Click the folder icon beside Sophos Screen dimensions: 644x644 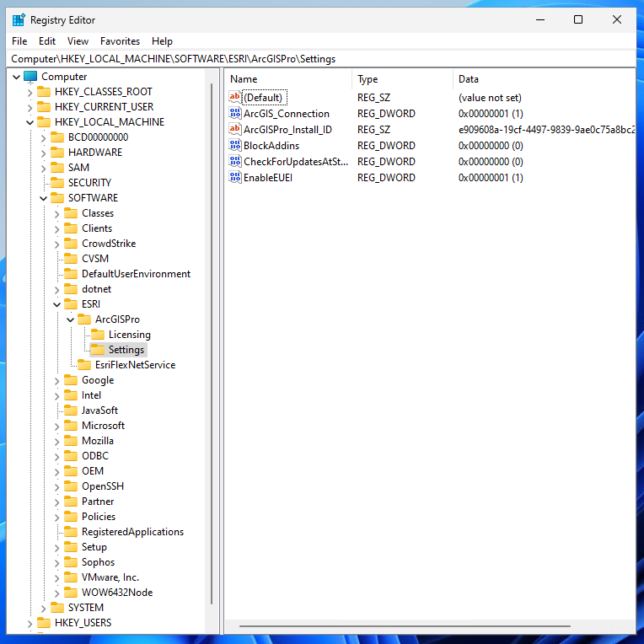71,562
